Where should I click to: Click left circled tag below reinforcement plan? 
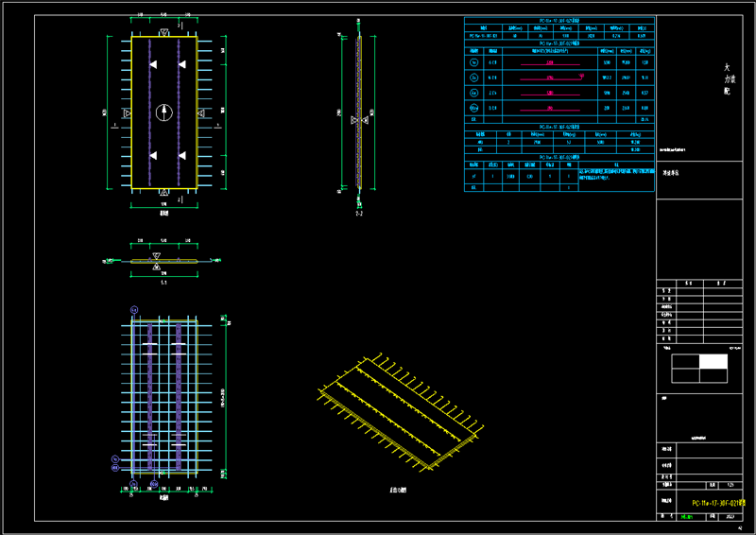click(133, 484)
